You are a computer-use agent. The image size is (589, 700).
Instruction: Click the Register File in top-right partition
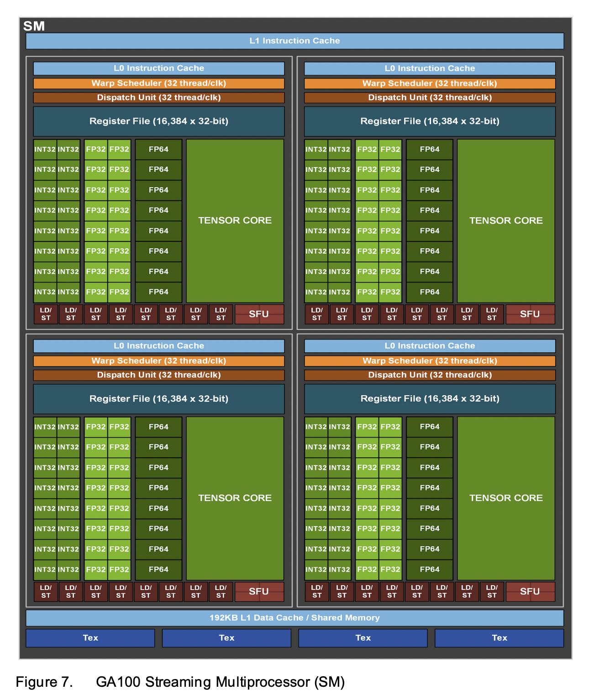[430, 121]
